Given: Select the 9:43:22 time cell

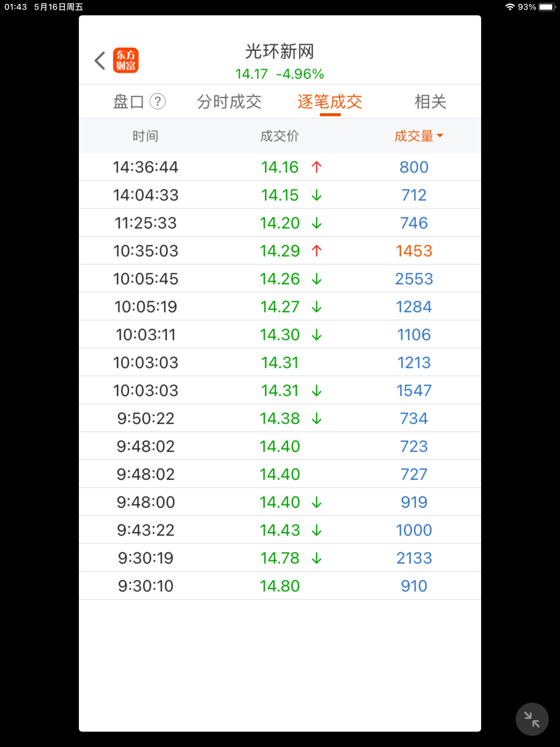Looking at the screenshot, I should coord(146,530).
